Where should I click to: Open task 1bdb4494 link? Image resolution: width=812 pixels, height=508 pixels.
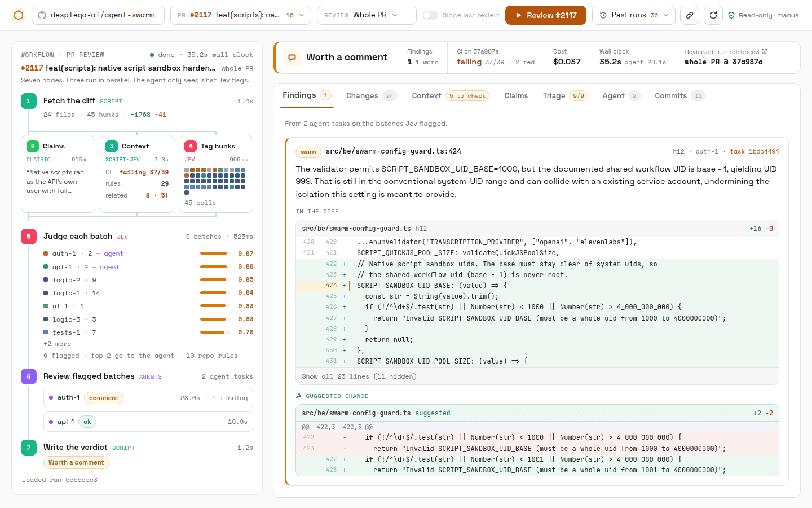(754, 151)
